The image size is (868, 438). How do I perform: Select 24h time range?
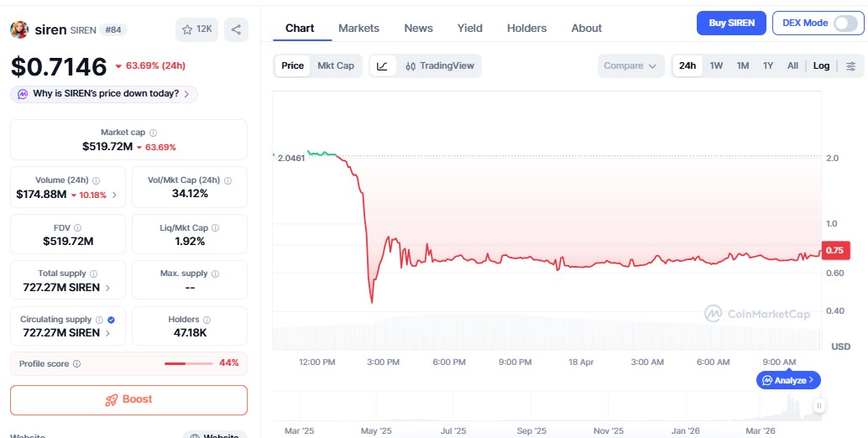(x=688, y=65)
